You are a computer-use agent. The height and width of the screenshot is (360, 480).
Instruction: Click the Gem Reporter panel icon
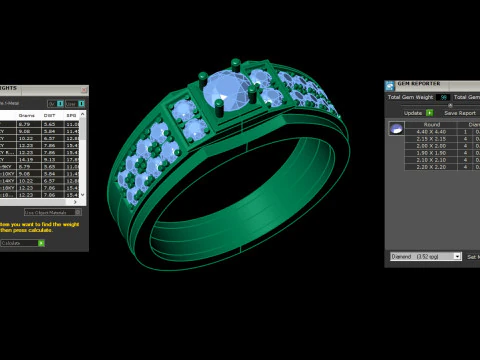point(390,86)
